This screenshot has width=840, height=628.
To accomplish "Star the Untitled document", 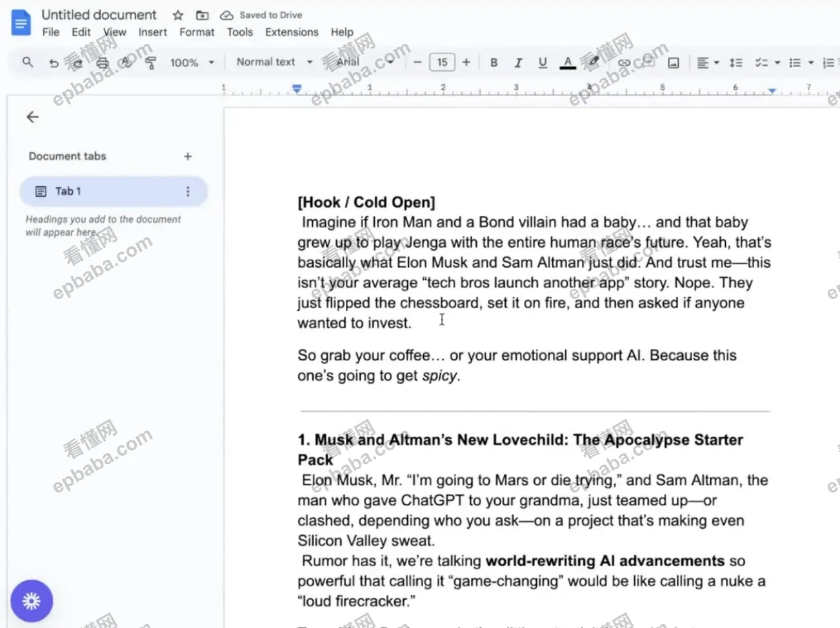I will point(178,15).
